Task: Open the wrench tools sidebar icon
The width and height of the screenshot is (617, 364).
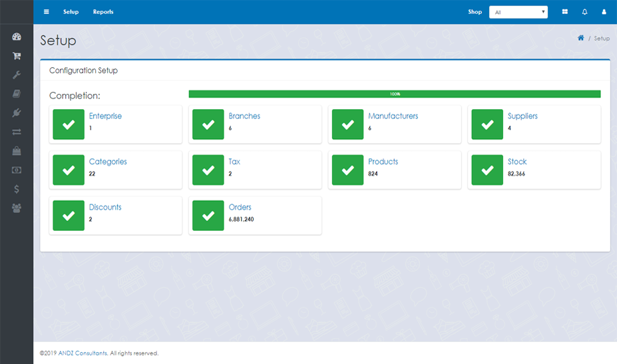Action: [17, 75]
